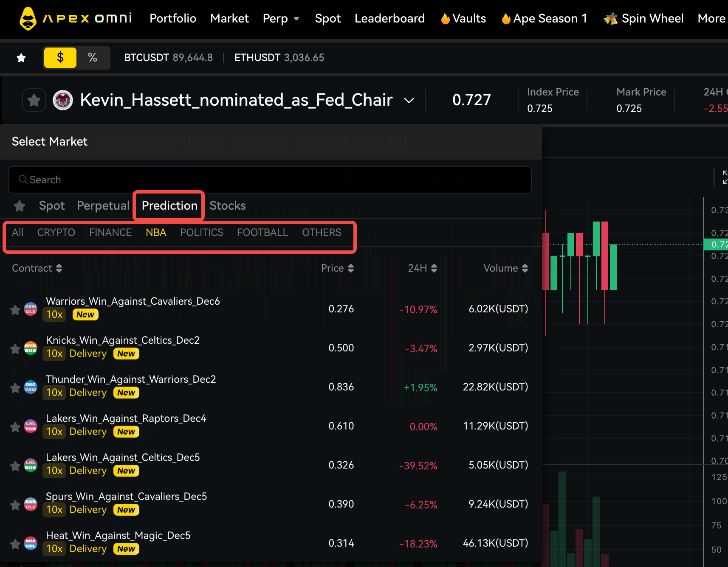Click the market Search input field
The image size is (728, 567).
tap(270, 180)
